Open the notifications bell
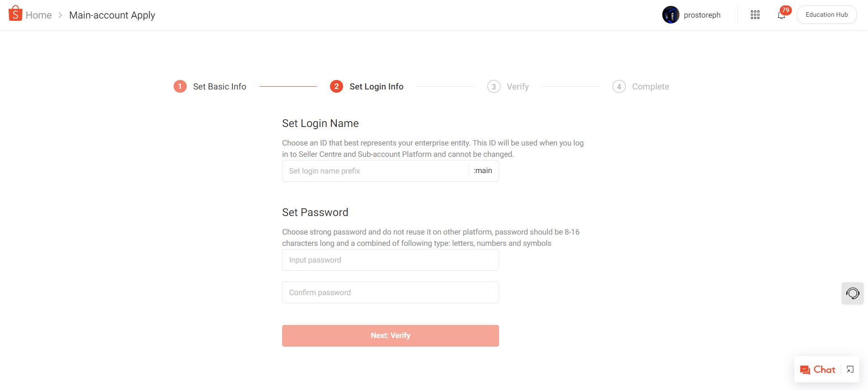 click(x=781, y=15)
